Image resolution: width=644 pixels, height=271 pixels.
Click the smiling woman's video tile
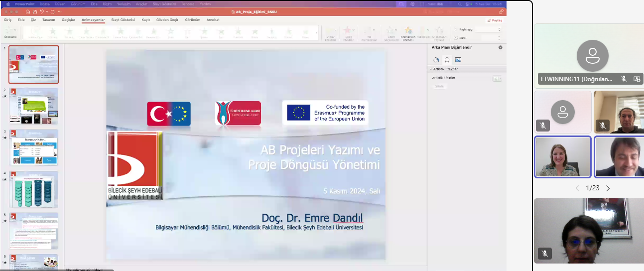563,157
